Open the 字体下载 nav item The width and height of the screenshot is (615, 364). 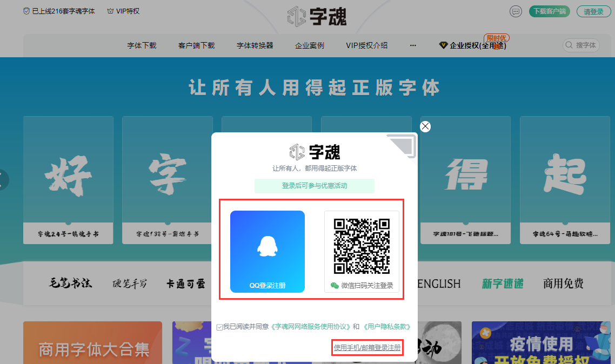tap(142, 45)
